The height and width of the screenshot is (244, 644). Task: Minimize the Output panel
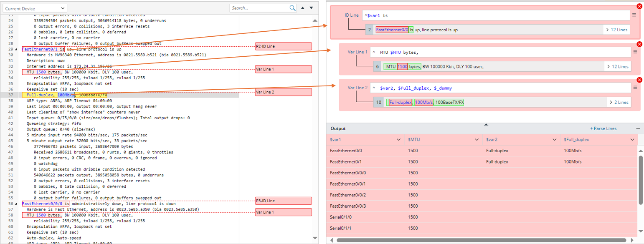click(x=638, y=128)
